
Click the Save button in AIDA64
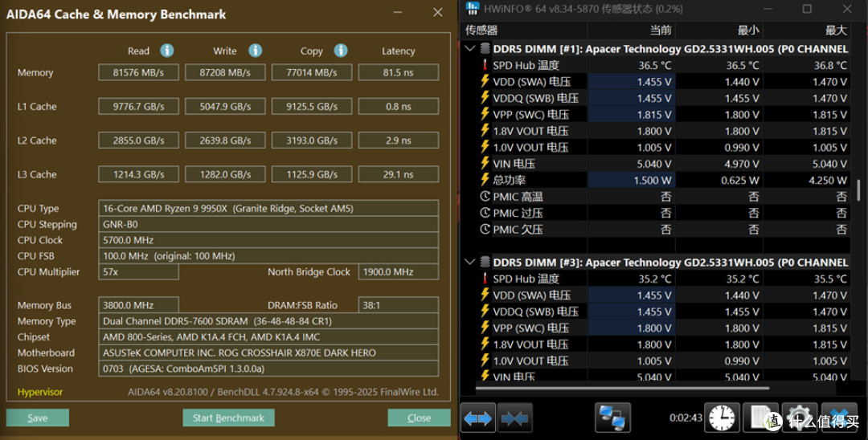[38, 418]
